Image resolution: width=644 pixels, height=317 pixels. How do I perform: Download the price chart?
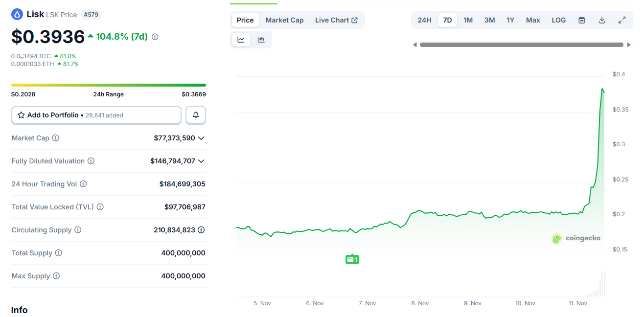pyautogui.click(x=601, y=20)
